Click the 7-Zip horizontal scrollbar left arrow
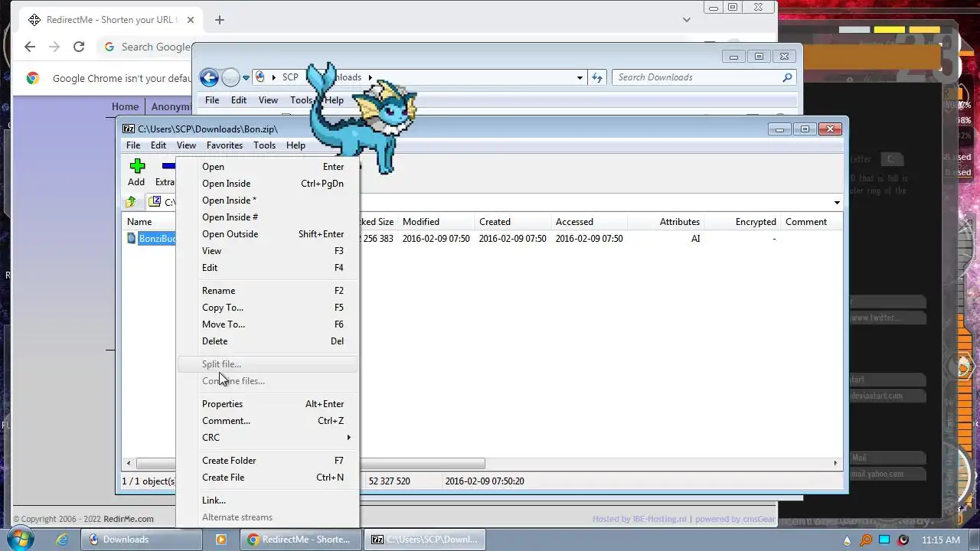 point(129,463)
